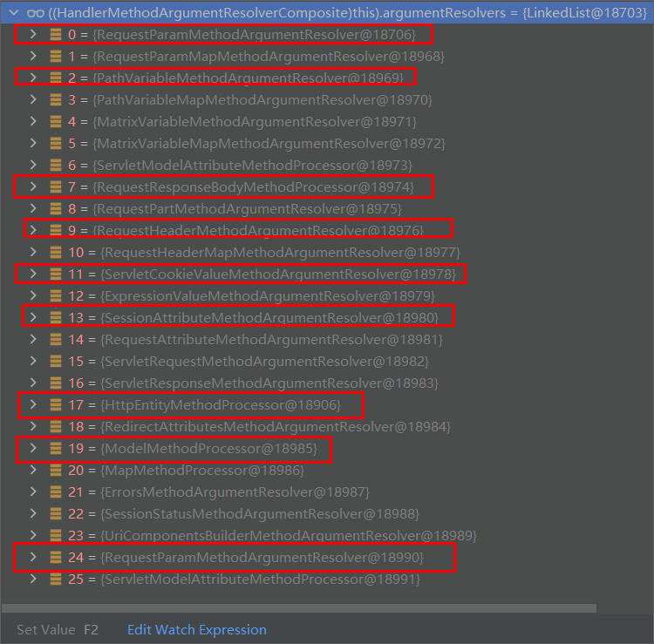Select the ServletRequestMethodArgumentResolver@18982 row text

point(264,362)
